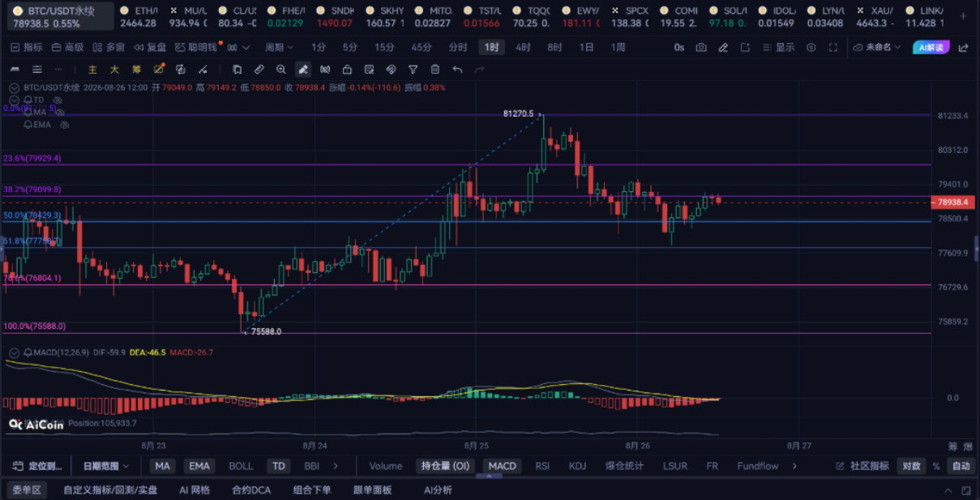
Task: Toggle the lock drawings icon
Action: [x=347, y=70]
